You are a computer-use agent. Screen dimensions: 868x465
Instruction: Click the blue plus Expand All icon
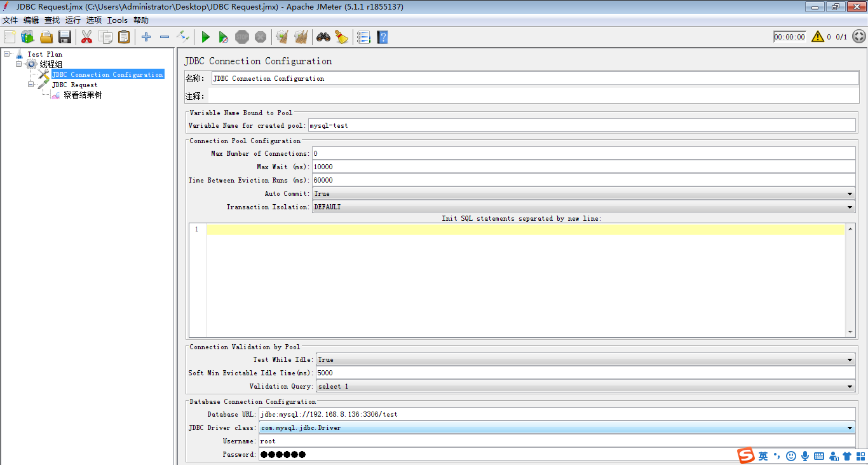(x=146, y=37)
